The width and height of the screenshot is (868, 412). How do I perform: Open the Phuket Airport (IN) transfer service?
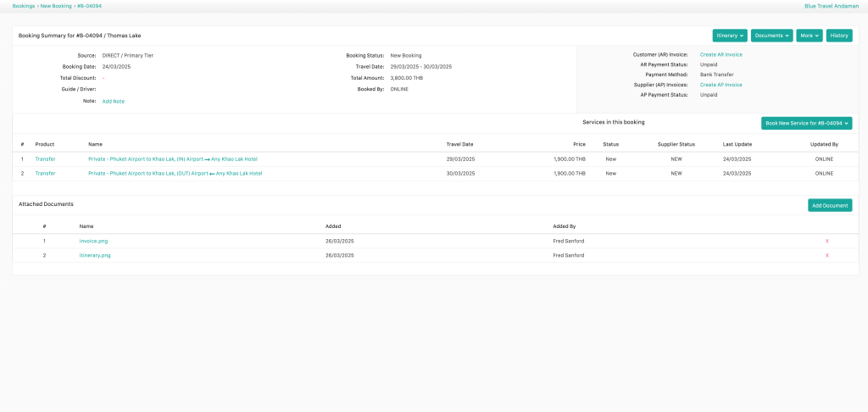[x=172, y=159]
